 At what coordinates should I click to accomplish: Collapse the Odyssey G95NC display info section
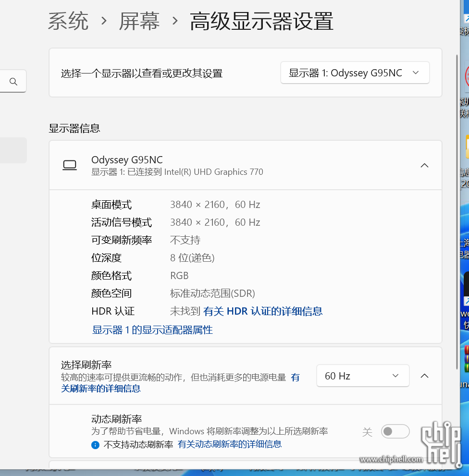click(x=424, y=165)
